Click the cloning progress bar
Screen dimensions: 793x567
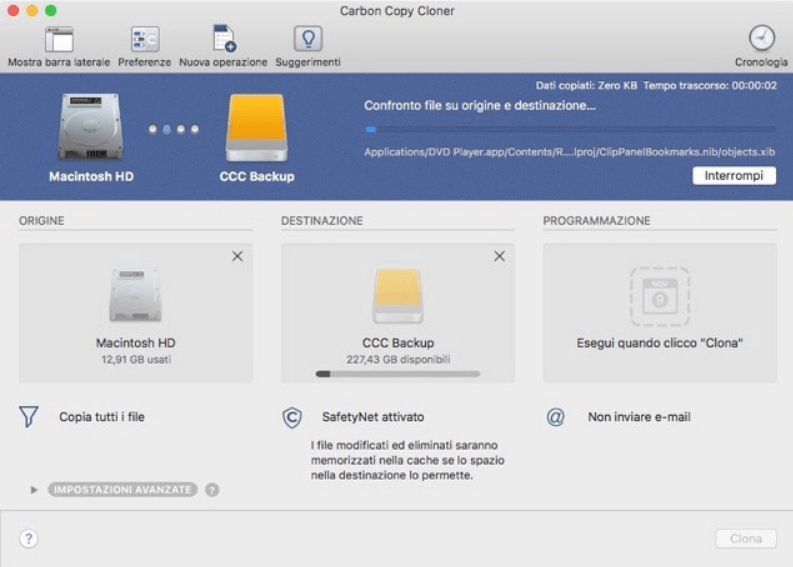coord(570,129)
